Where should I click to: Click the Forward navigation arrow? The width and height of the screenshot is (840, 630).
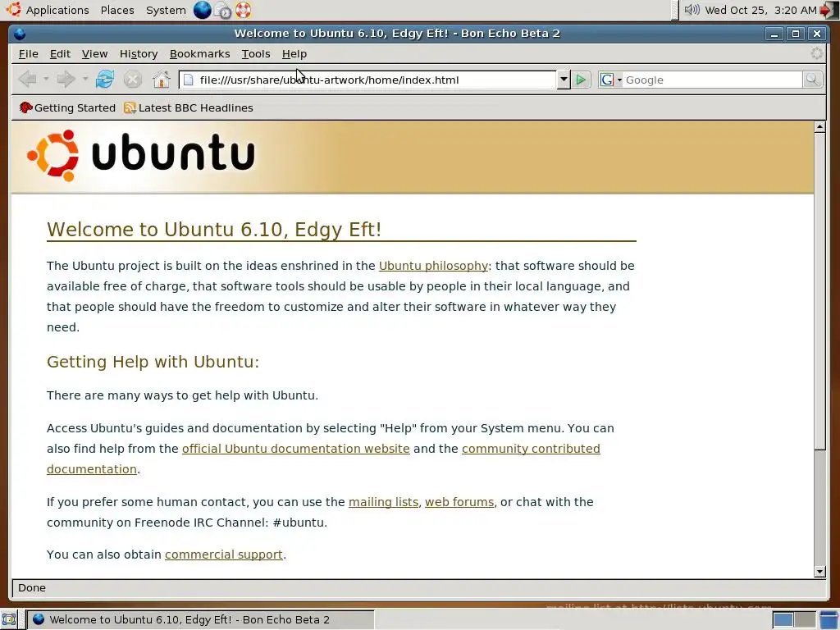click(x=66, y=80)
